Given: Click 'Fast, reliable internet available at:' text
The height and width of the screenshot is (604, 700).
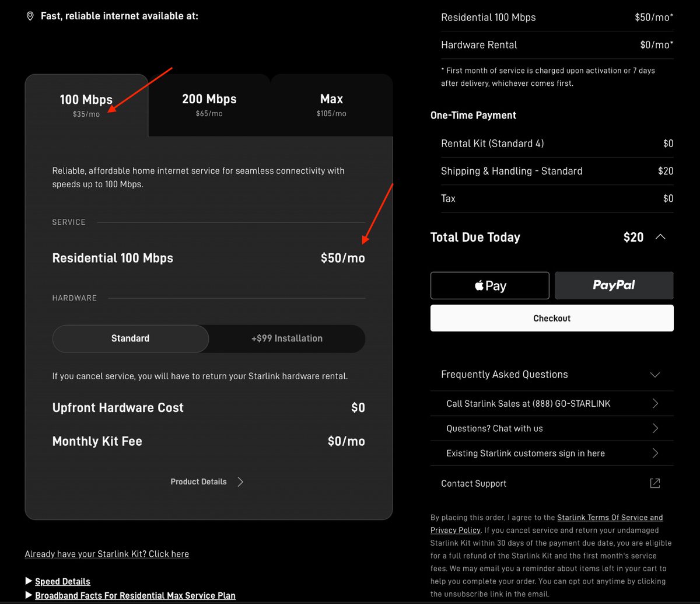Looking at the screenshot, I should 120,16.
